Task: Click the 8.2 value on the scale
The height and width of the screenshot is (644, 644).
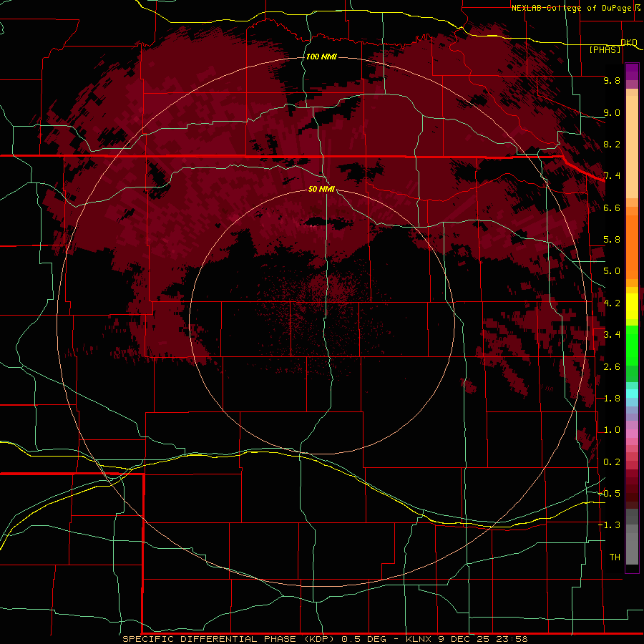Action: 612,144
